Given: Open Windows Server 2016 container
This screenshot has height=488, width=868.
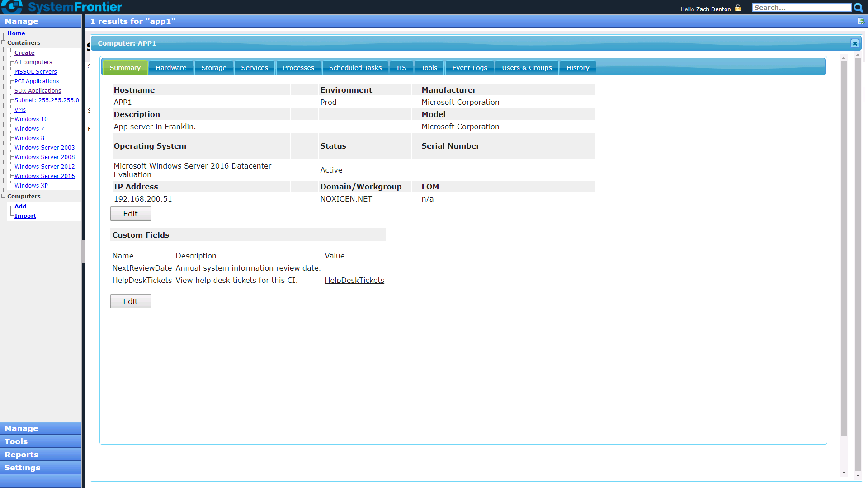Looking at the screenshot, I should [x=44, y=176].
